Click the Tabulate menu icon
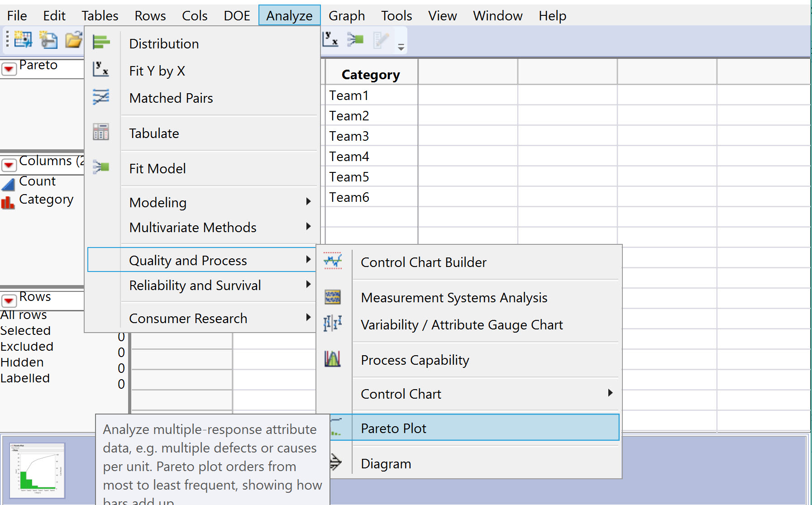The width and height of the screenshot is (812, 505). click(101, 132)
